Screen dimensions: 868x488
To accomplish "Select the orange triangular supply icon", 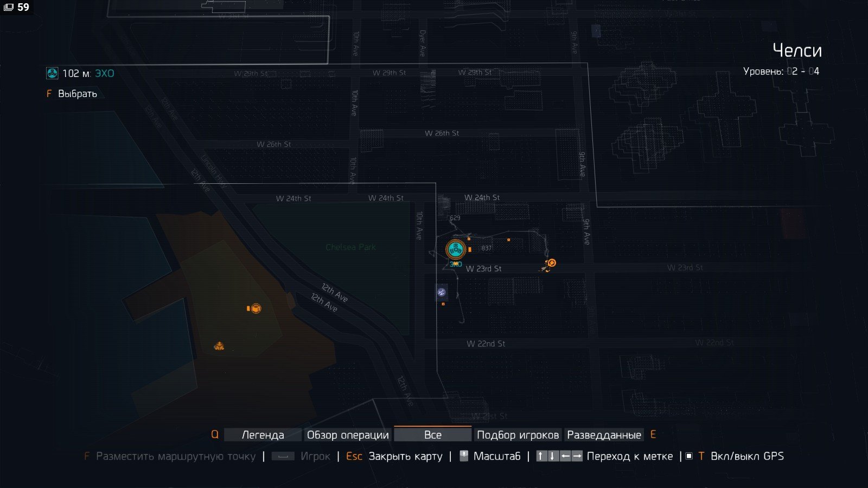I will click(x=219, y=346).
